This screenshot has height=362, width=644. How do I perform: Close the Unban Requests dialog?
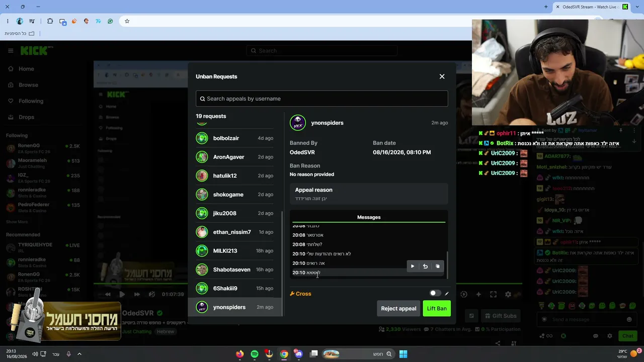(x=442, y=76)
